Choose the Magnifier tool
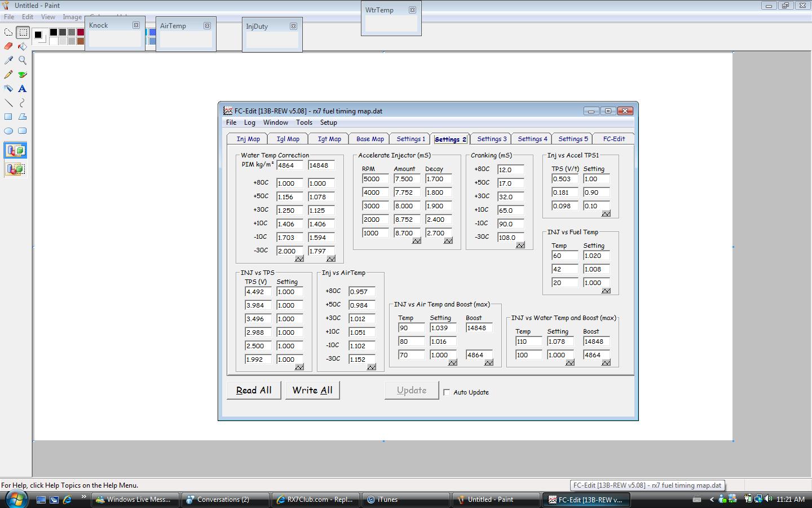The width and height of the screenshot is (812, 508). click(x=23, y=60)
